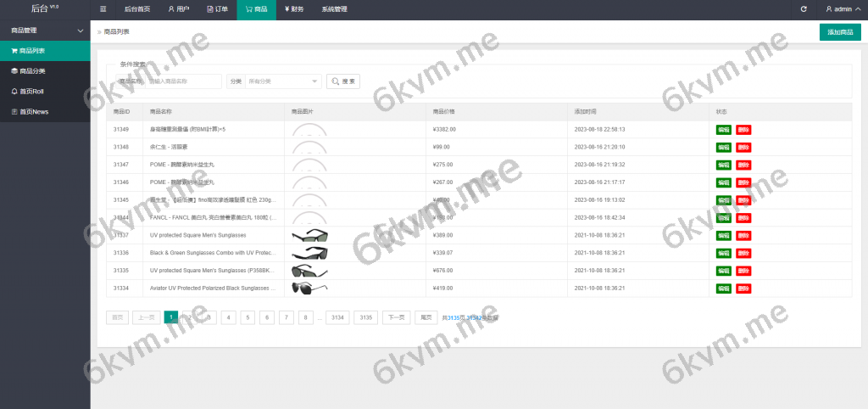
Task: Click the 搜索 magnifier button
Action: coord(344,81)
